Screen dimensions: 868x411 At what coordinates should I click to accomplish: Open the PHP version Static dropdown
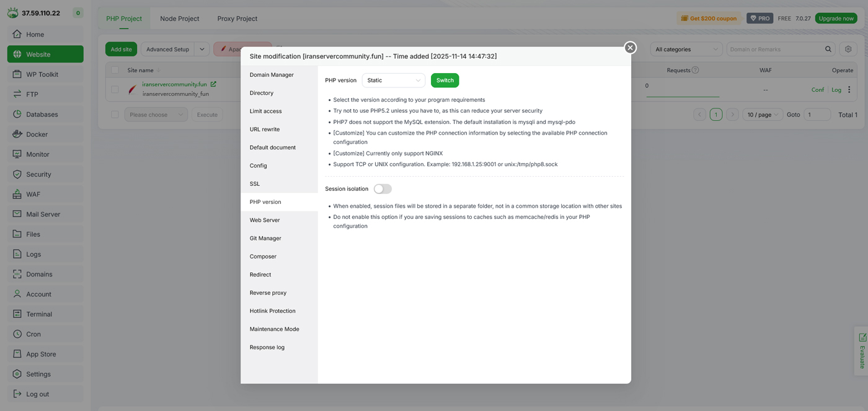click(x=393, y=81)
